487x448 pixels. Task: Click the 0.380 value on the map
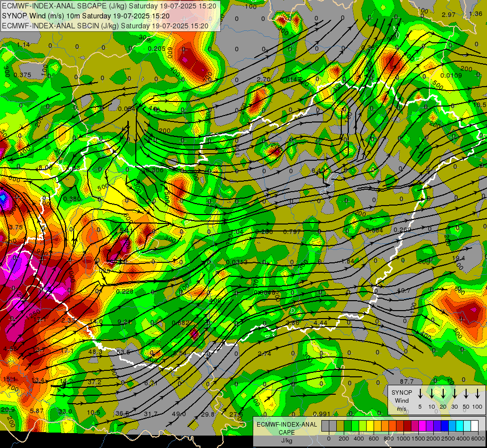(x=72, y=199)
